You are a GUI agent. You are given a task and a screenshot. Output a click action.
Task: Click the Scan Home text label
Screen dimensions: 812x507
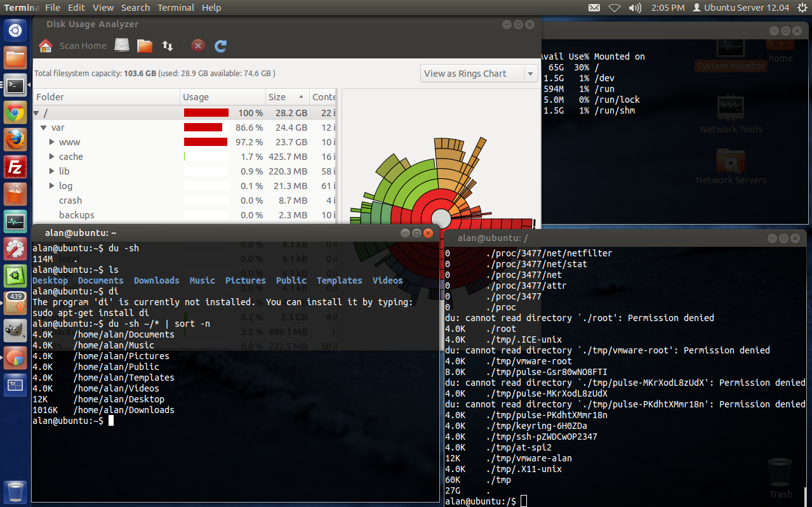pyautogui.click(x=83, y=46)
